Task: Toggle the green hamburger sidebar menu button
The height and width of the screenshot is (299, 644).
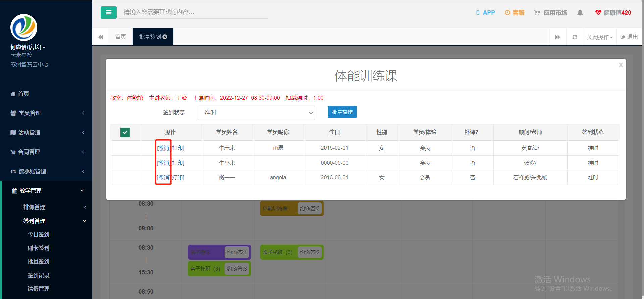Action: (x=108, y=12)
